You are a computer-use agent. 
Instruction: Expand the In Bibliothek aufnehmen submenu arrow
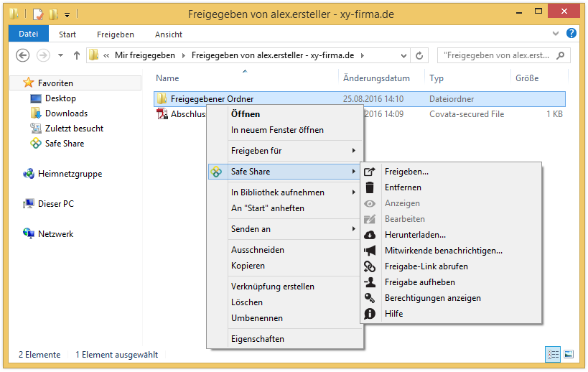354,192
